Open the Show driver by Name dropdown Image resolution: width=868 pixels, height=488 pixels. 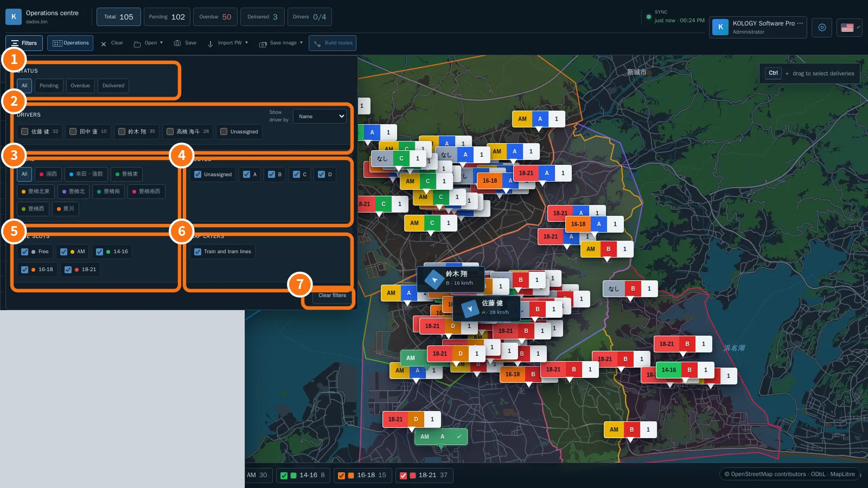[320, 117]
